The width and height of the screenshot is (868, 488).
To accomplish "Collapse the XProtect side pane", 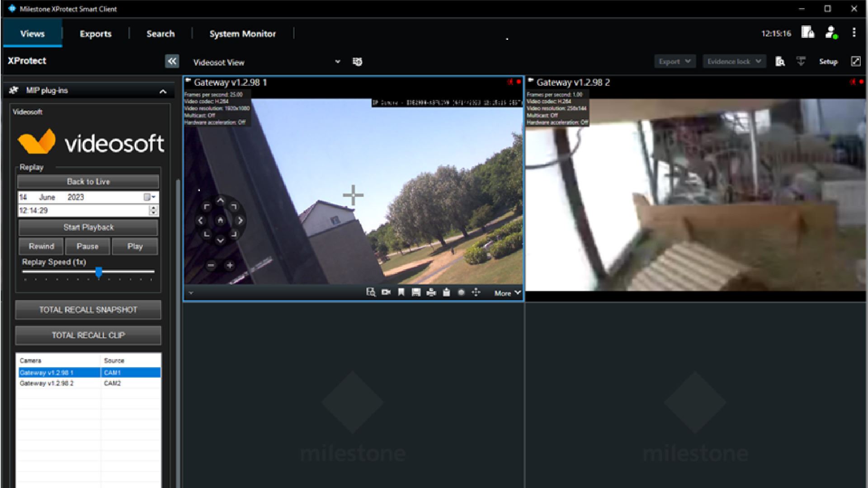I will coord(172,61).
